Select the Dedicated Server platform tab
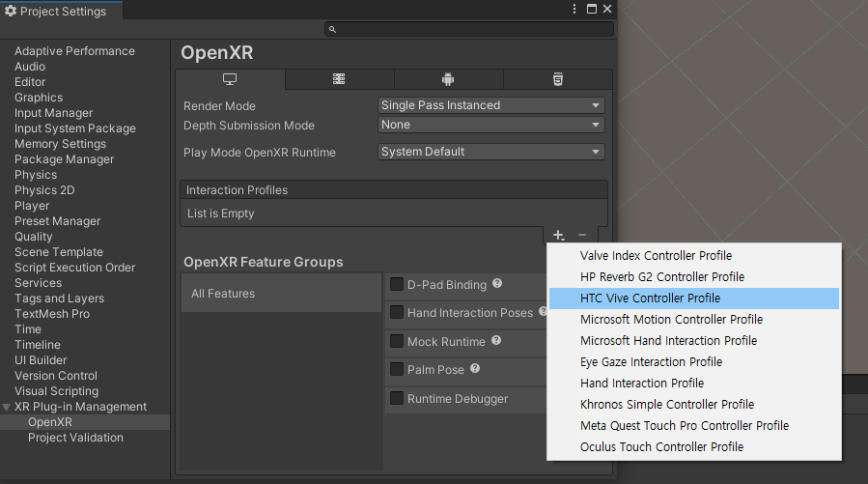Screen dimensions: 868x484 coord(339,79)
